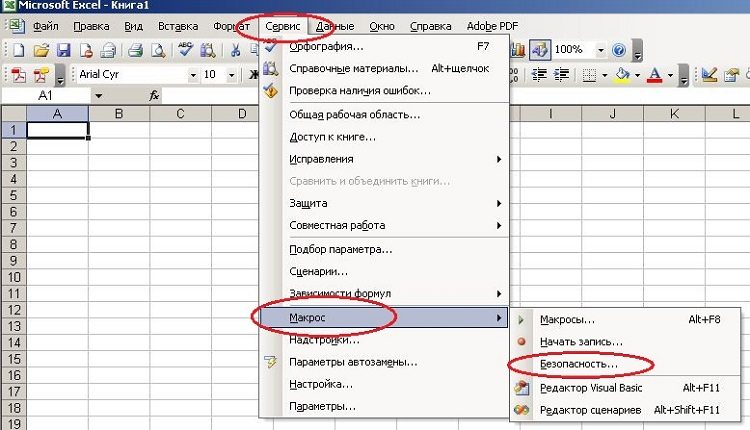This screenshot has height=430, width=750.
Task: Create a new blank workbook
Action: coord(18,50)
